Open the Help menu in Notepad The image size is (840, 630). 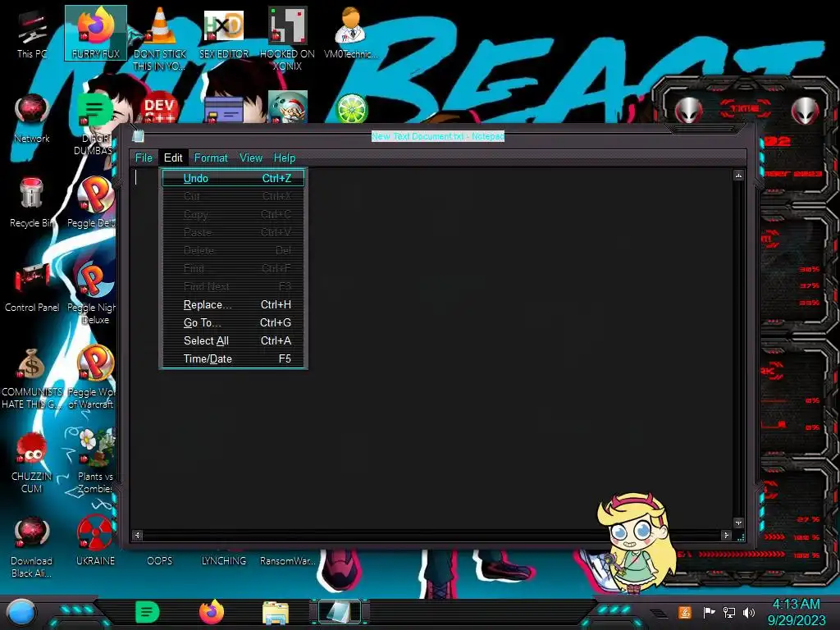[285, 158]
